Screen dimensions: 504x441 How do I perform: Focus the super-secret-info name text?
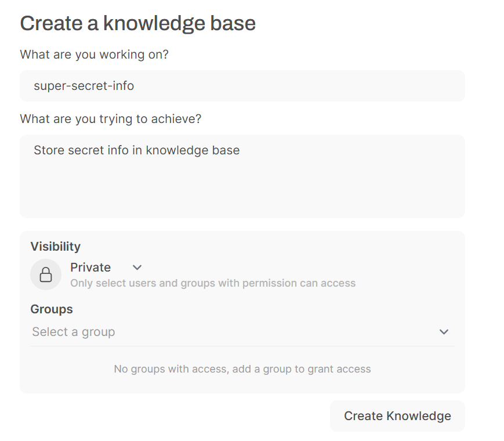coord(84,86)
